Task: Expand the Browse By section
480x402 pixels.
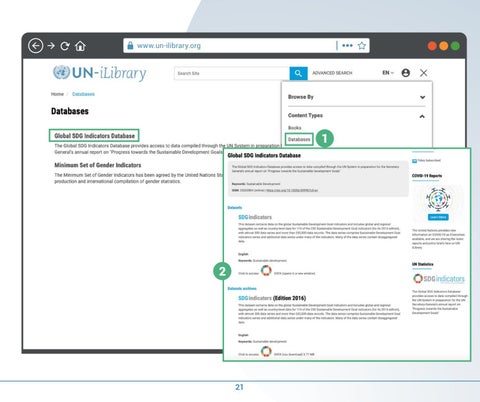Action: pyautogui.click(x=356, y=97)
